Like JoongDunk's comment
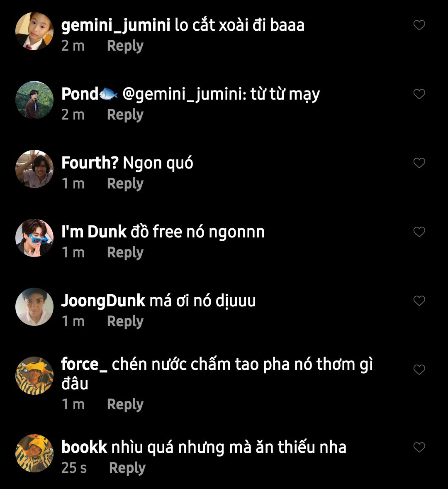Image resolution: width=448 pixels, height=489 pixels. (419, 301)
